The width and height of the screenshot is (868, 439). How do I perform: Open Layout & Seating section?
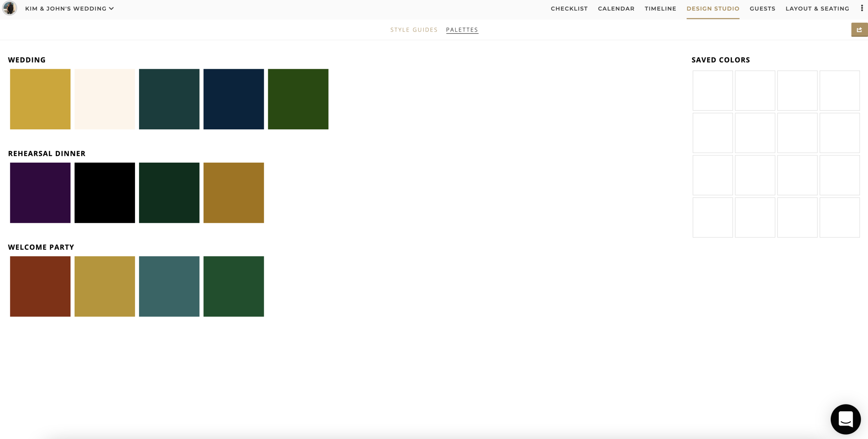coord(817,8)
